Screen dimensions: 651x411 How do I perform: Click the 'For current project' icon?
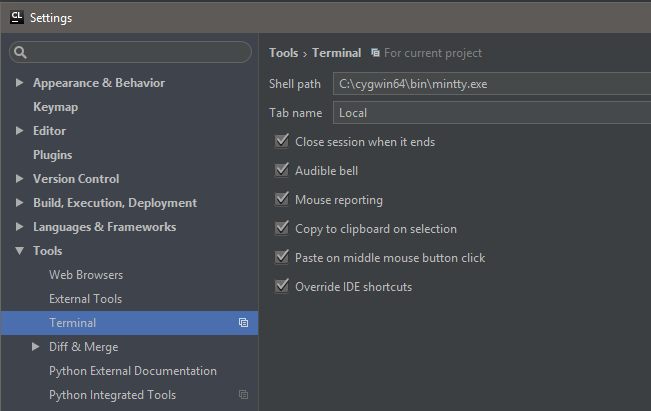tap(375, 53)
